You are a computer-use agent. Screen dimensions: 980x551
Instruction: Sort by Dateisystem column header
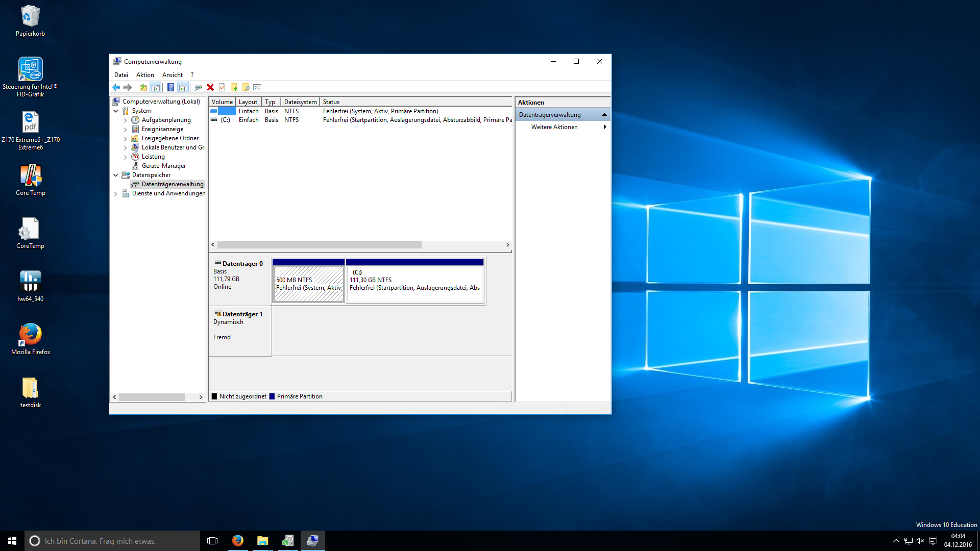tap(300, 102)
